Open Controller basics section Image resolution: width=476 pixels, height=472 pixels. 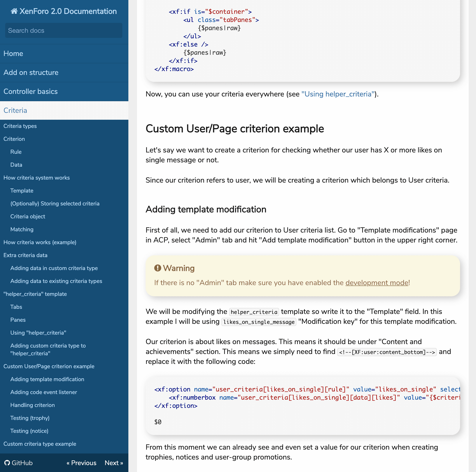30,91
